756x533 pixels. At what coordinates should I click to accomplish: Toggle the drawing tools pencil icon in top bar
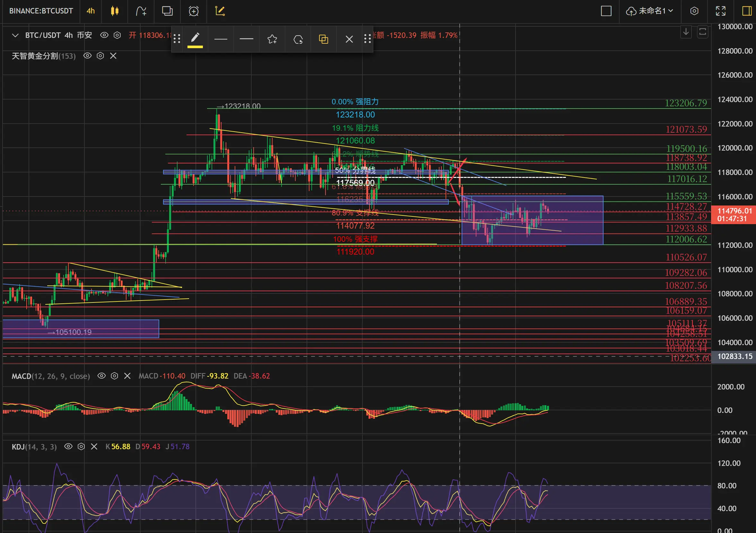pos(220,11)
